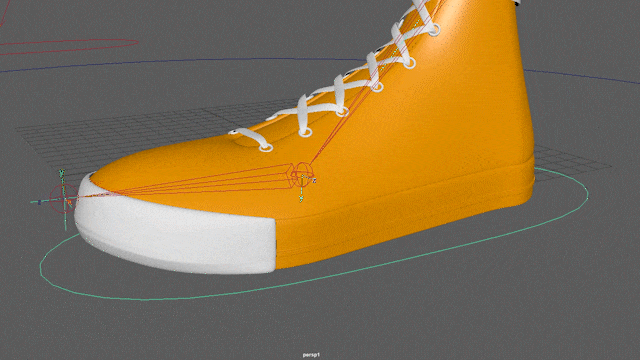This screenshot has width=640, height=360.
Task: Click the topmost visible right-side eyelet
Action: click(x=434, y=30)
